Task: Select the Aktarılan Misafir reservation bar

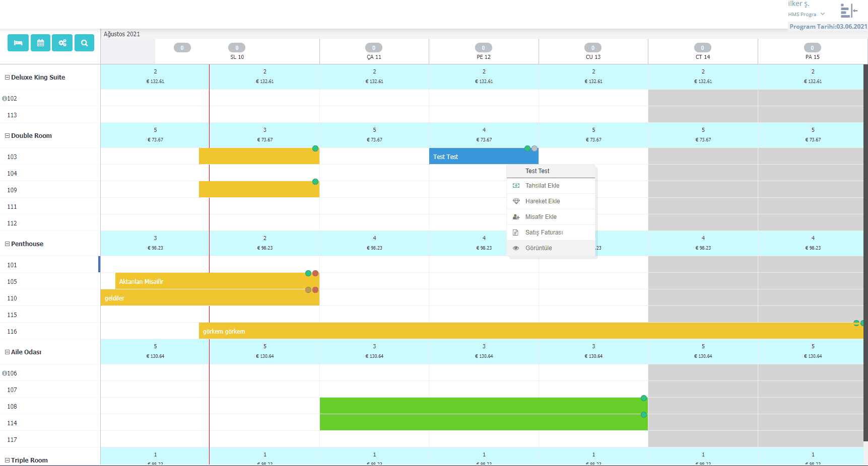Action: coord(217,281)
